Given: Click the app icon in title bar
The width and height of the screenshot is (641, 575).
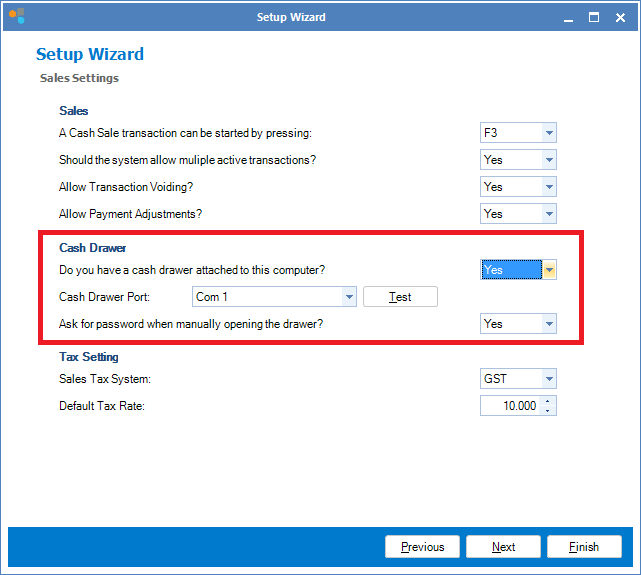Looking at the screenshot, I should point(16,16).
